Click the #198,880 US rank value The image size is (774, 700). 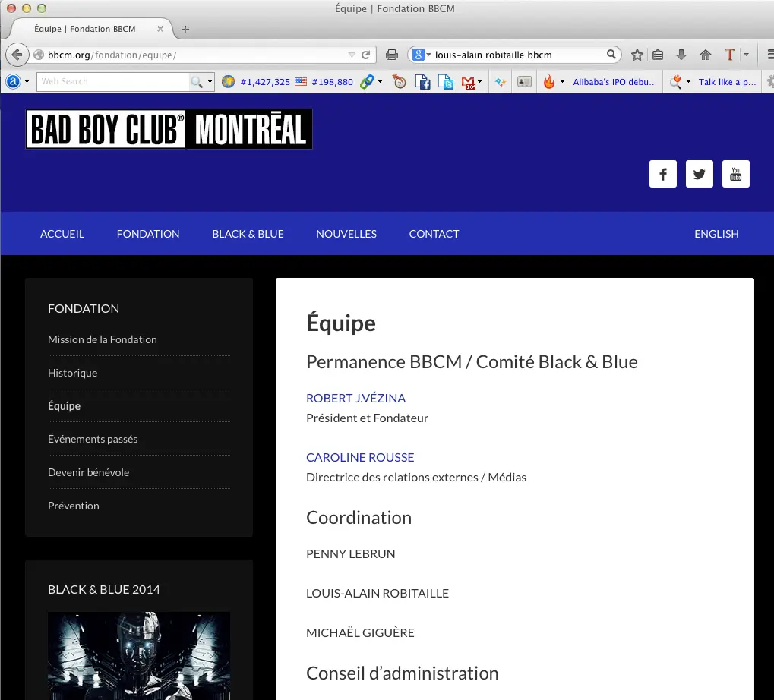pyautogui.click(x=332, y=82)
